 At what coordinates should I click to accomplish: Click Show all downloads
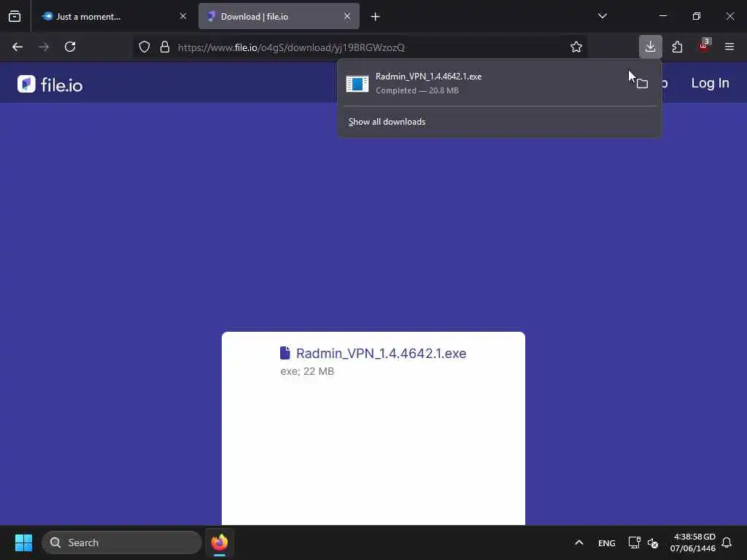pyautogui.click(x=387, y=122)
